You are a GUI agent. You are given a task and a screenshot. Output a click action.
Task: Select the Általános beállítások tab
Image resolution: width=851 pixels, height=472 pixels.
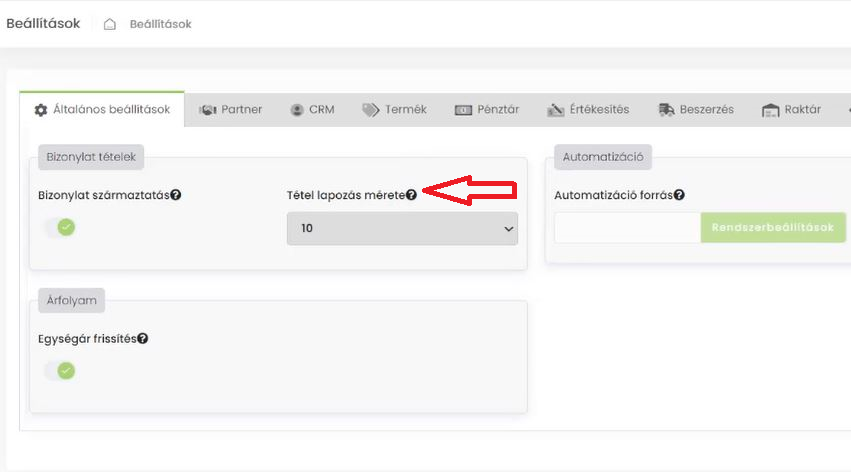tap(102, 110)
